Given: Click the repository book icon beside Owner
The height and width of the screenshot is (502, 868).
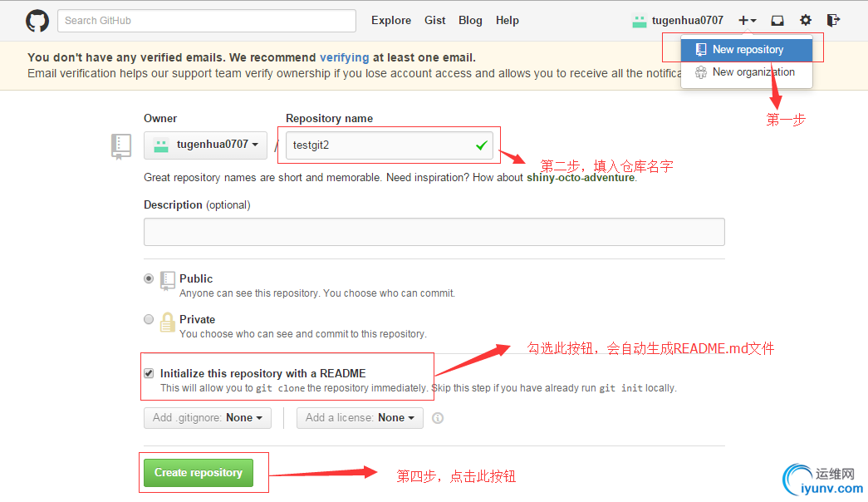Looking at the screenshot, I should coord(121,146).
